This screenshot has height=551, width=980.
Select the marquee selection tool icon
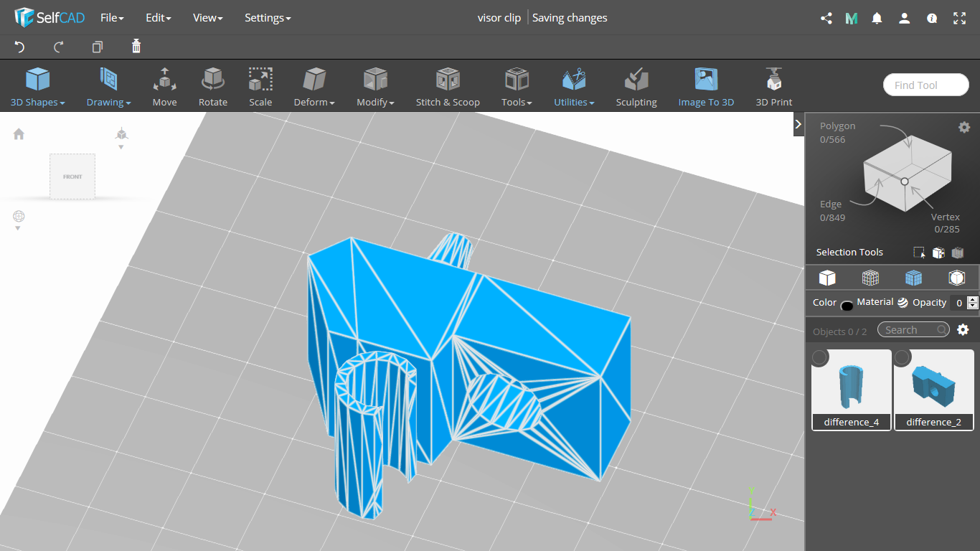coord(919,253)
